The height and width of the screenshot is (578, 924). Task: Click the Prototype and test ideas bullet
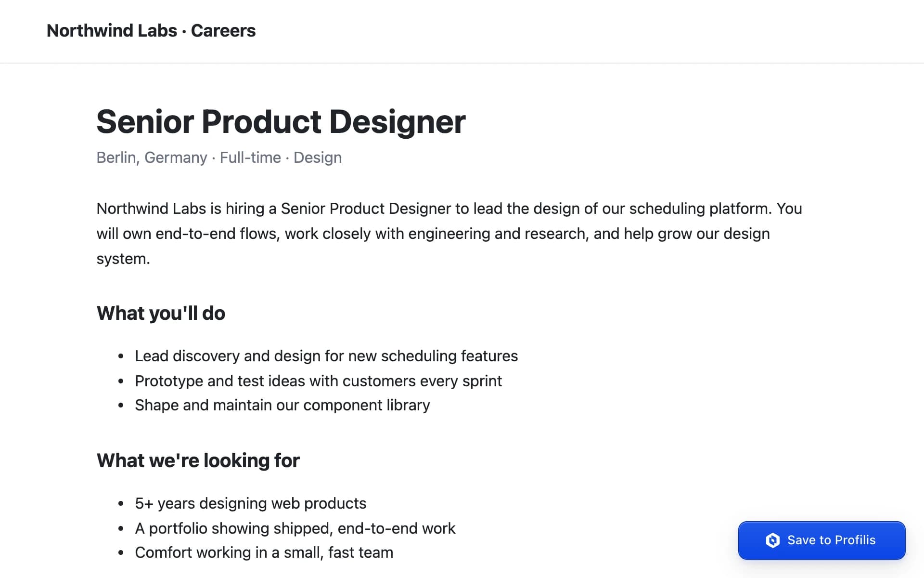(318, 381)
